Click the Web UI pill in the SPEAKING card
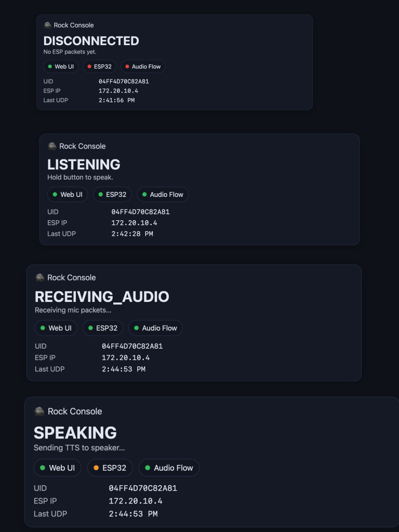 [x=57, y=468]
